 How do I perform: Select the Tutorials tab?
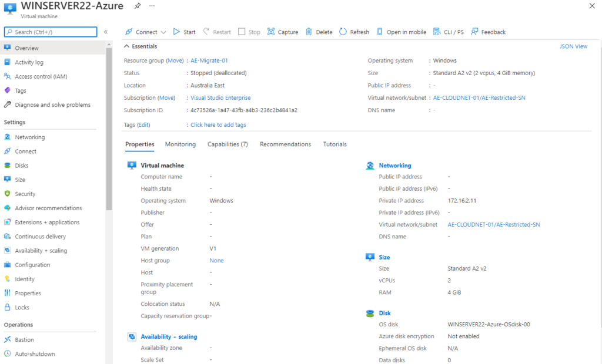point(335,144)
